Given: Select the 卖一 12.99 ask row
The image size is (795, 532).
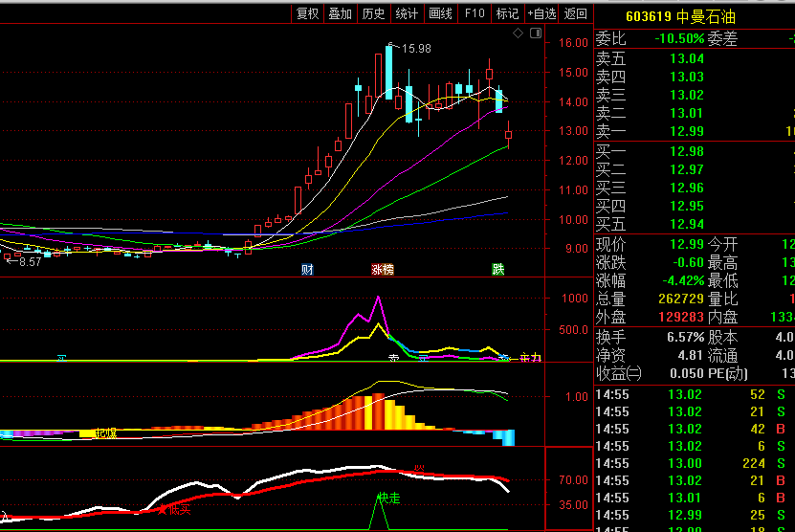Looking at the screenshot, I should pyautogui.click(x=695, y=131).
